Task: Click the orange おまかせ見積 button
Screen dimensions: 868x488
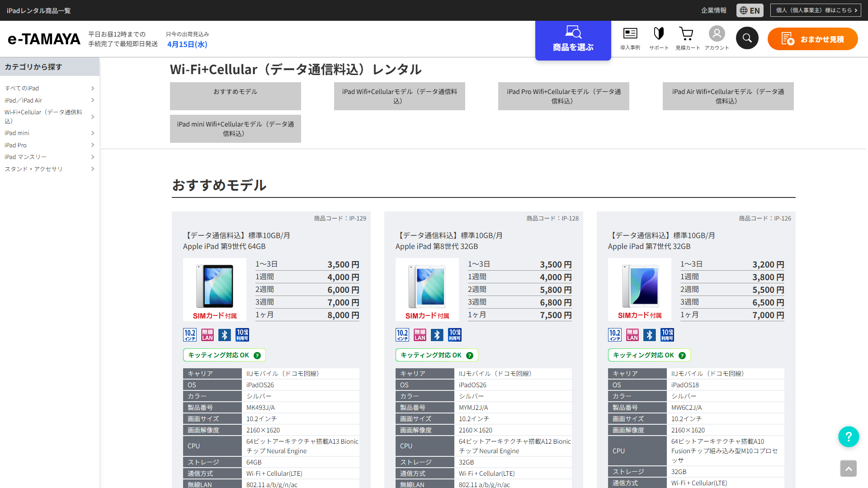Action: tap(812, 39)
